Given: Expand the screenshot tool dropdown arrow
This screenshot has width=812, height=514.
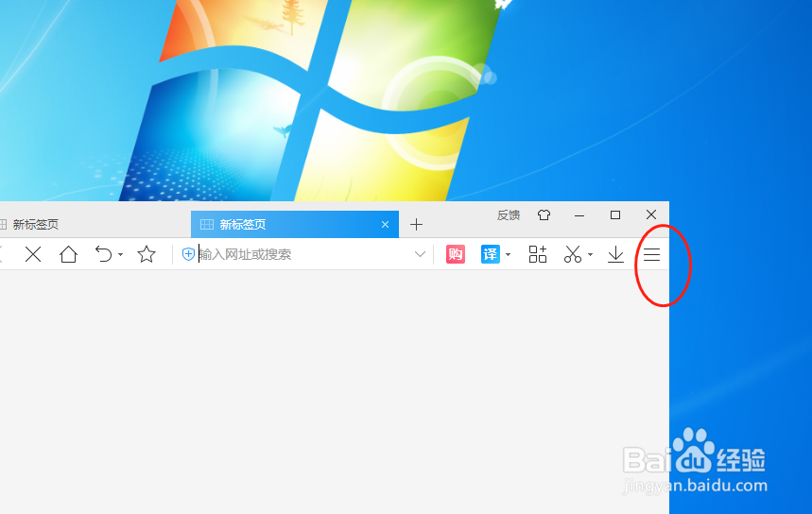Looking at the screenshot, I should (591, 255).
